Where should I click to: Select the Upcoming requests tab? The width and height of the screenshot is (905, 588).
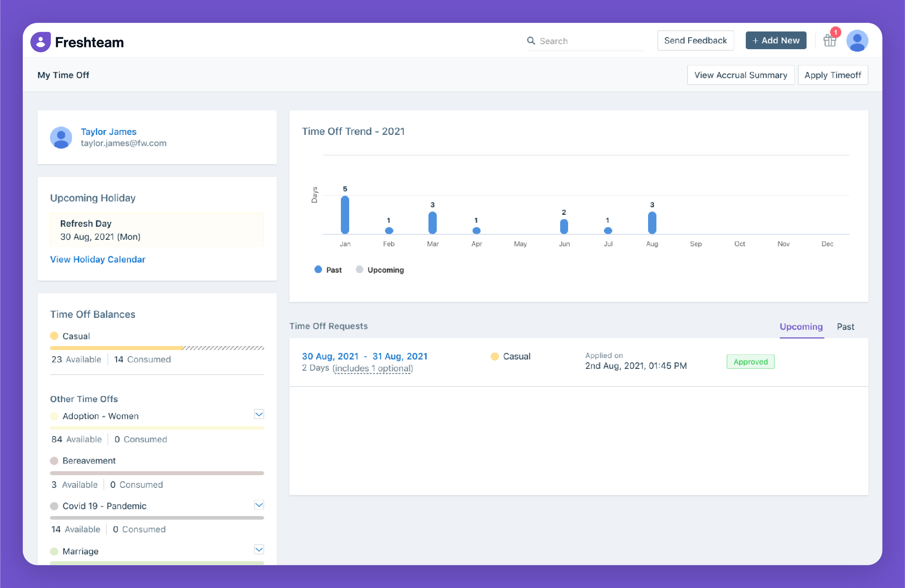pyautogui.click(x=802, y=326)
